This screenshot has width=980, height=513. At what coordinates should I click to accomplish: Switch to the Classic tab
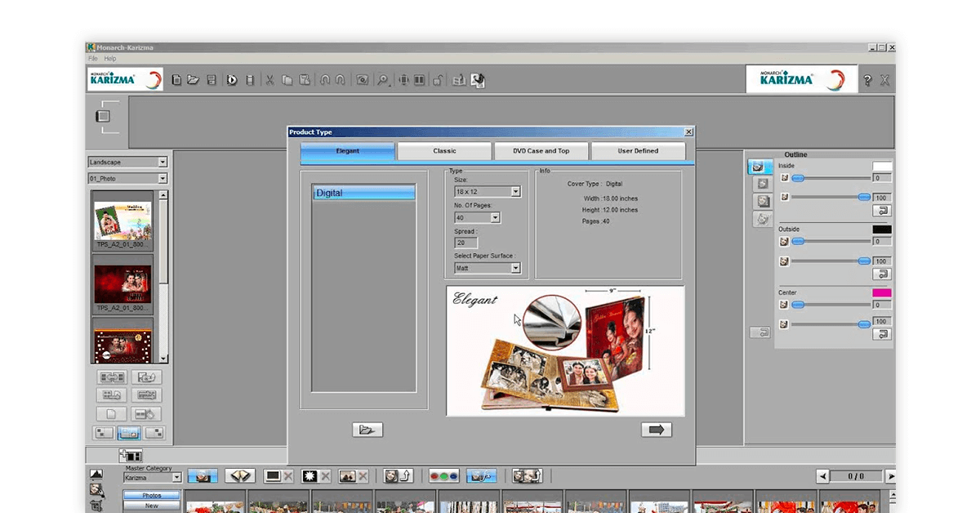click(444, 151)
